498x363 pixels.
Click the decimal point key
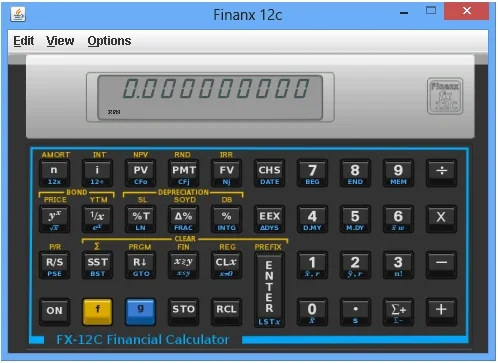click(355, 312)
